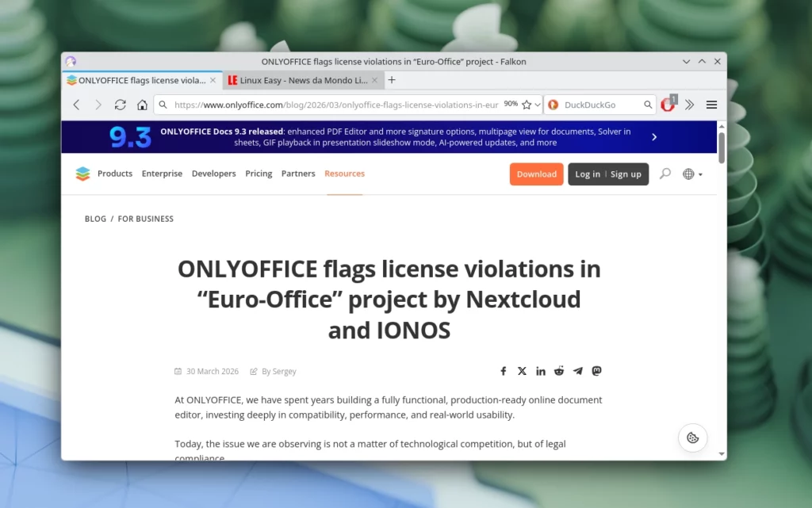Share the article on Mastodon
This screenshot has width=812, height=508.
pyautogui.click(x=596, y=371)
